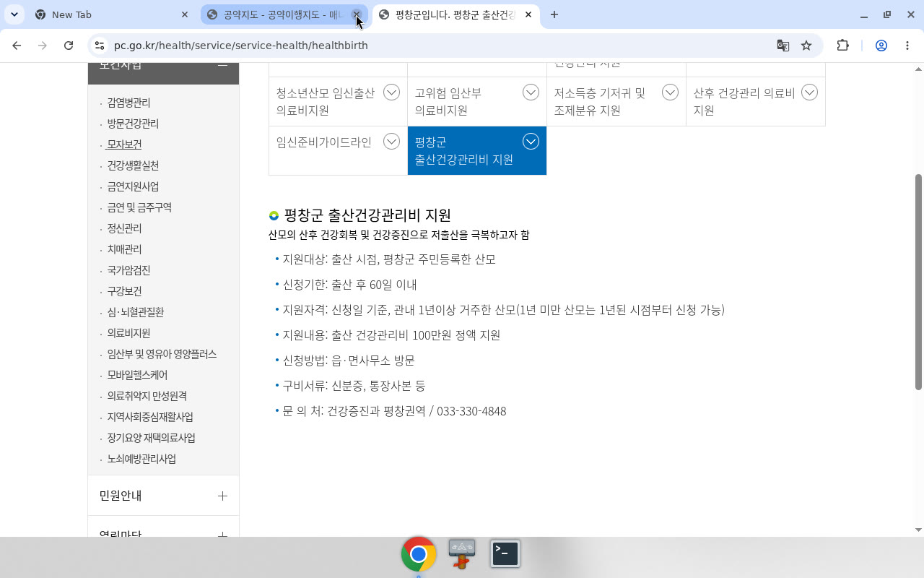Reload the current page
The image size is (924, 578).
(69, 46)
